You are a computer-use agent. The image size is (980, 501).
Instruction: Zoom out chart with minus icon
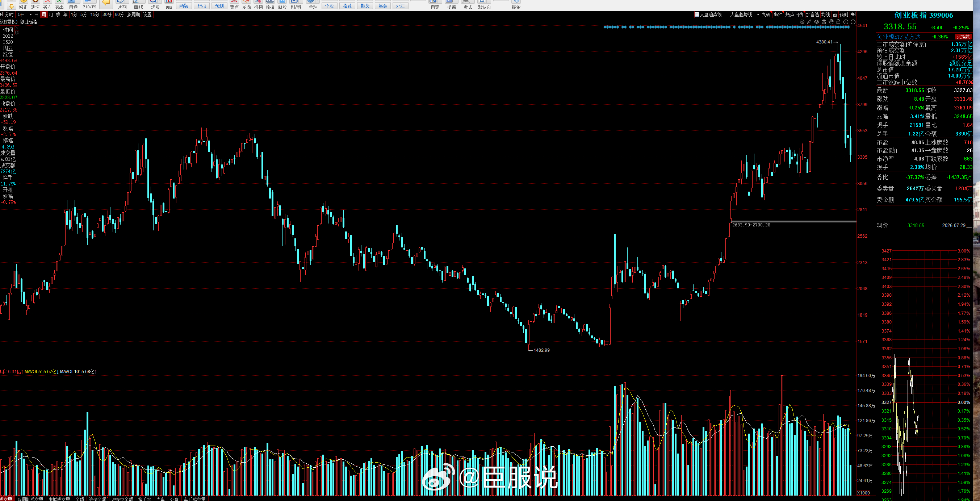point(853,22)
